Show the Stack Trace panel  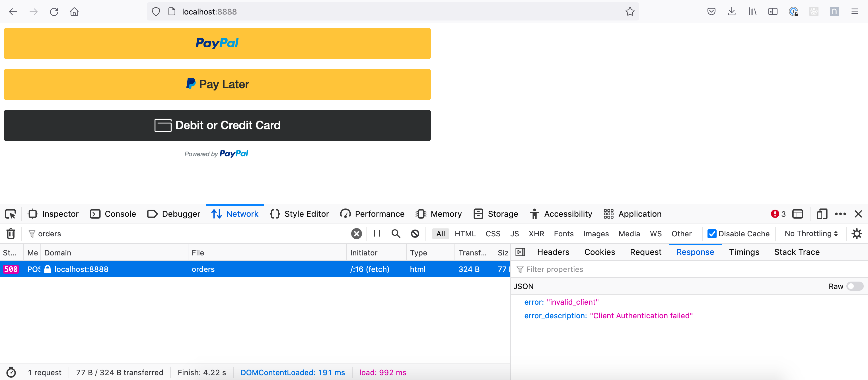(x=797, y=252)
